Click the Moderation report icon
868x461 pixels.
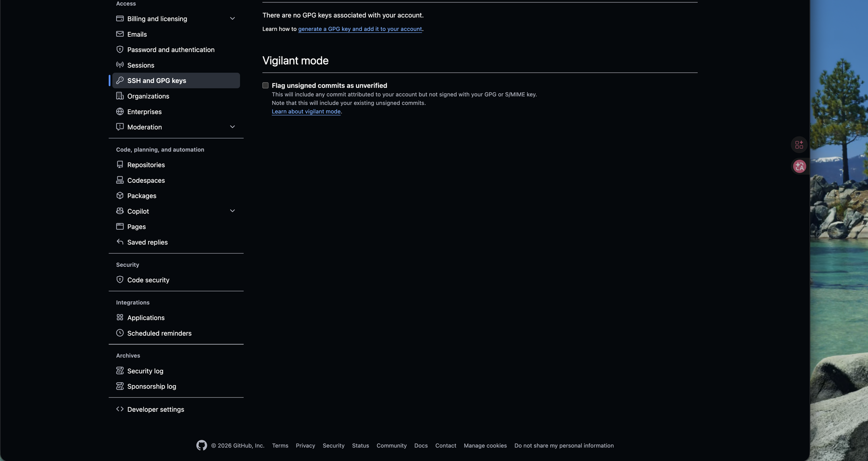click(120, 127)
